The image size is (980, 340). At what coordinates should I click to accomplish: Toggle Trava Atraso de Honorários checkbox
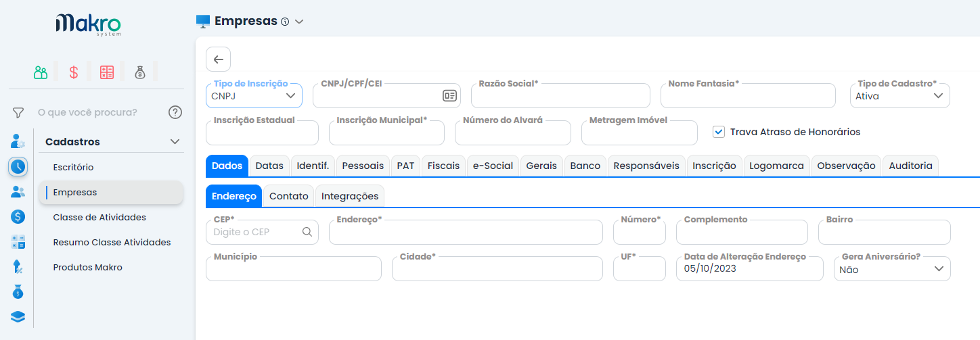coord(719,132)
